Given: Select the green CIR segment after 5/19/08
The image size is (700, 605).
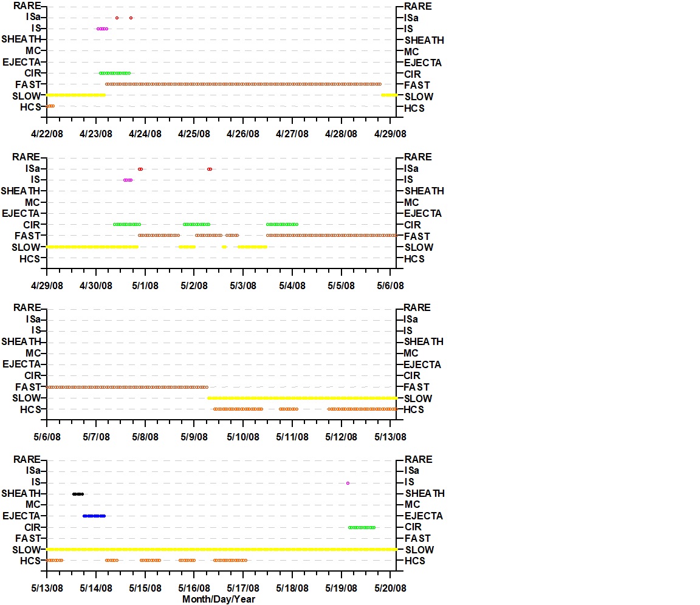Looking at the screenshot, I should tap(362, 527).
